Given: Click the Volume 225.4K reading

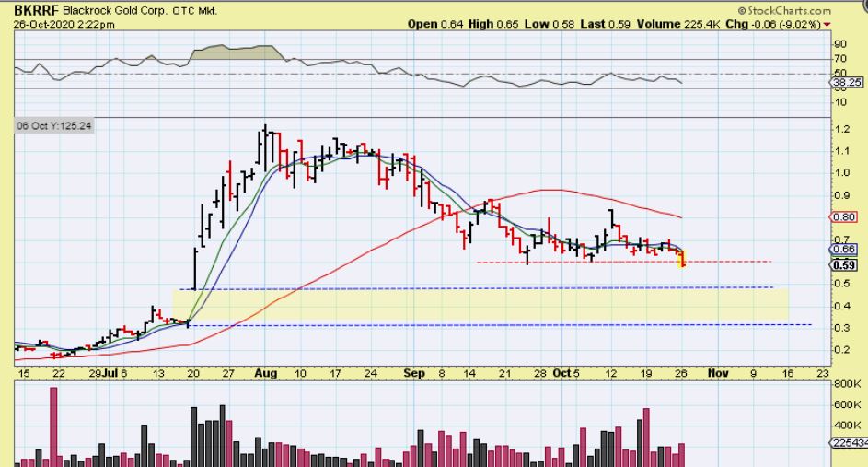Looking at the screenshot, I should [x=678, y=24].
